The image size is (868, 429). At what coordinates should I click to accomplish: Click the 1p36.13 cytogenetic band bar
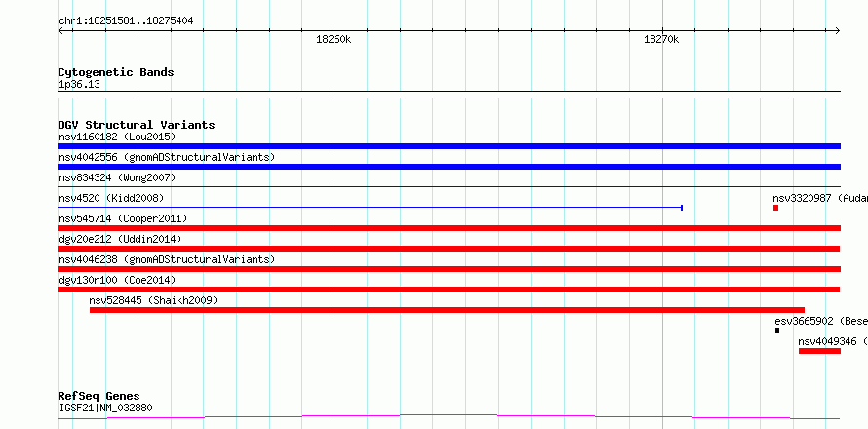[449, 95]
